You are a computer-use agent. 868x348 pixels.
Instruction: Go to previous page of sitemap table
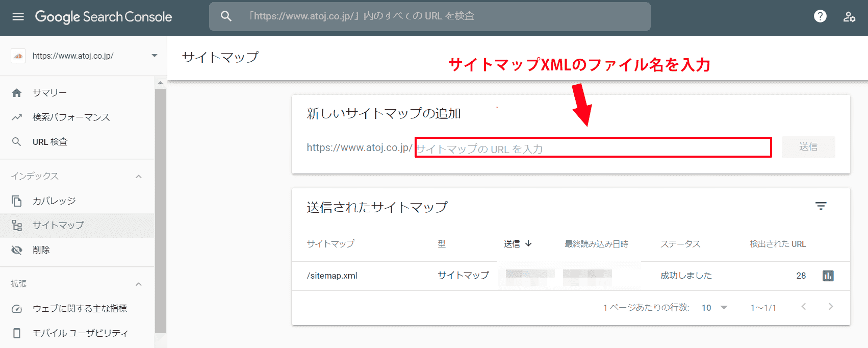[804, 307]
